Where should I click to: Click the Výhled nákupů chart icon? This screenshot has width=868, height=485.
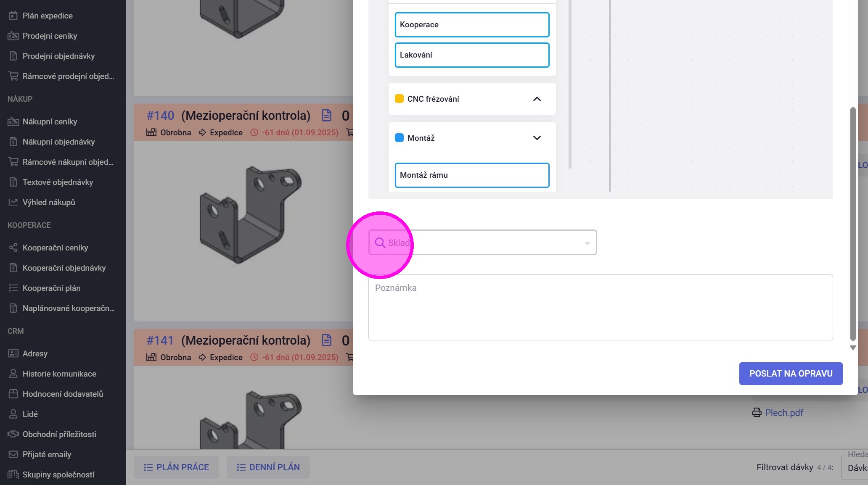13,202
